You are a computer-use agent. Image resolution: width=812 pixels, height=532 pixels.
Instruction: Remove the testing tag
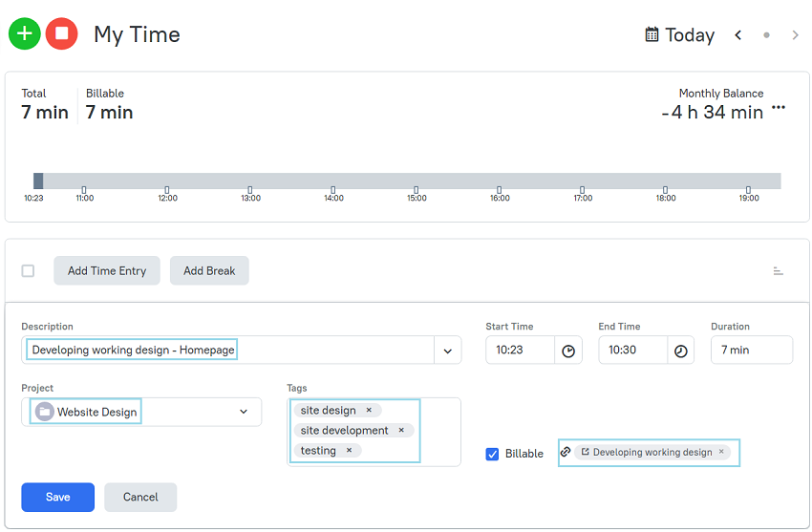click(349, 450)
